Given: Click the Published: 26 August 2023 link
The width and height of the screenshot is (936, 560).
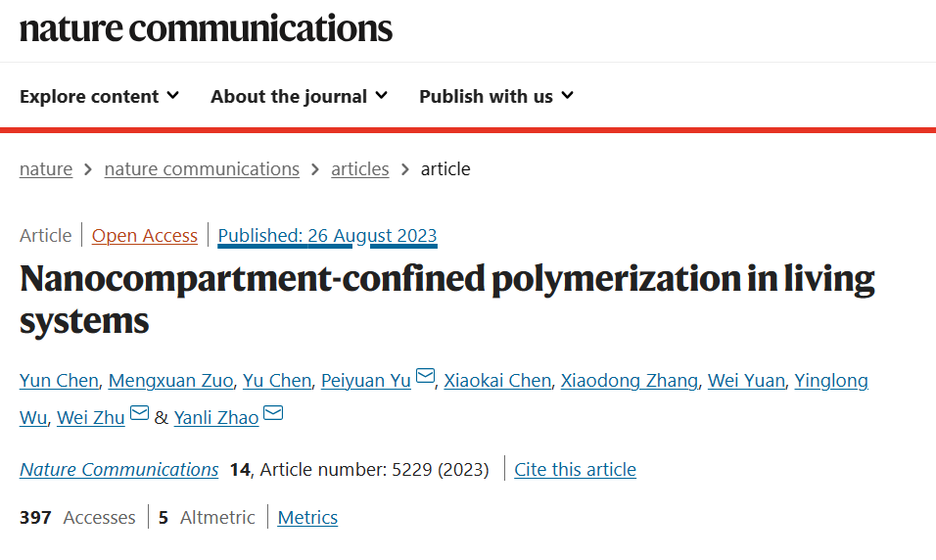Looking at the screenshot, I should pyautogui.click(x=327, y=236).
